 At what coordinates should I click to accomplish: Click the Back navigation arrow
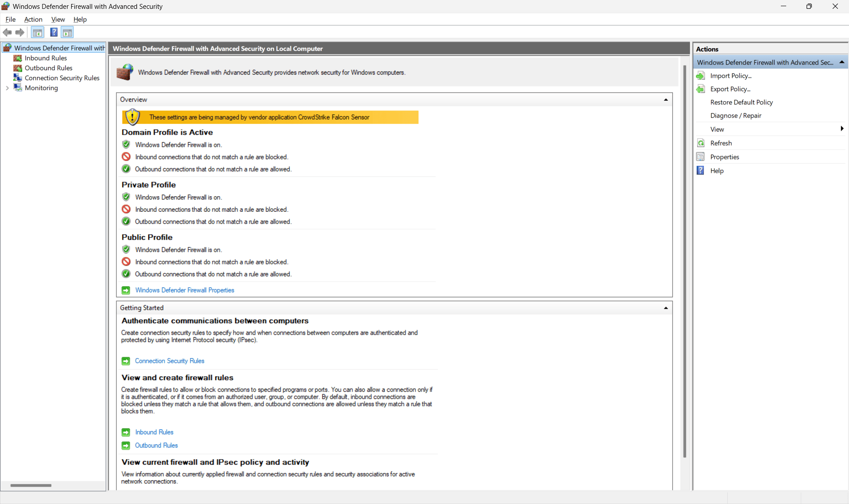coord(7,32)
